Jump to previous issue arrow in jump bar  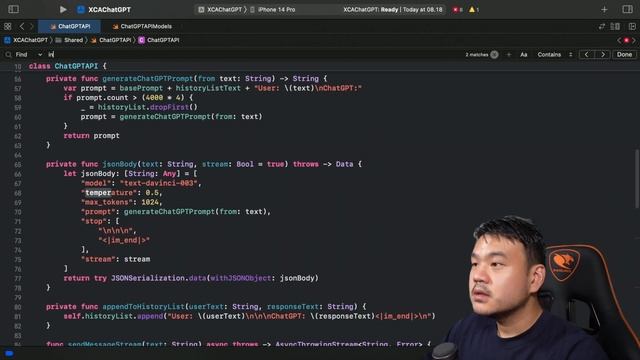click(x=619, y=40)
